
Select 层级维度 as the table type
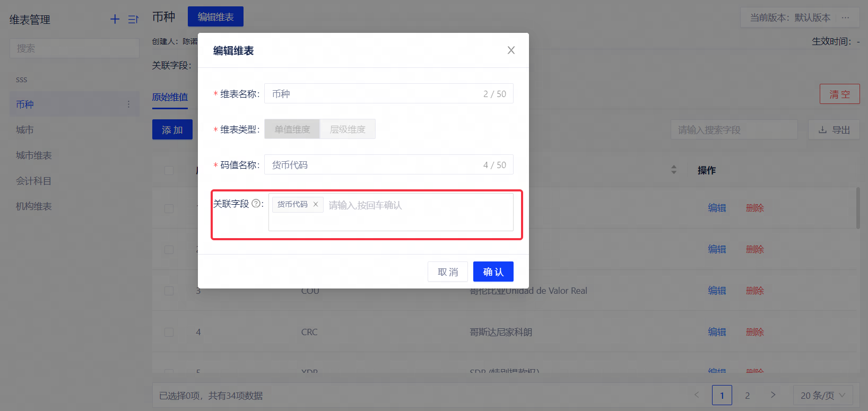point(348,129)
